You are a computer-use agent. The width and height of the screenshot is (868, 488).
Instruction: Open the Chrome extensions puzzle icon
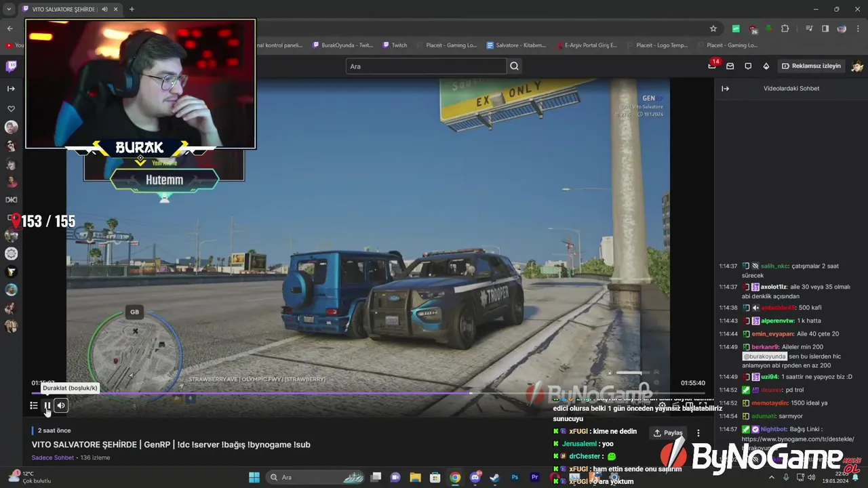[x=785, y=28]
